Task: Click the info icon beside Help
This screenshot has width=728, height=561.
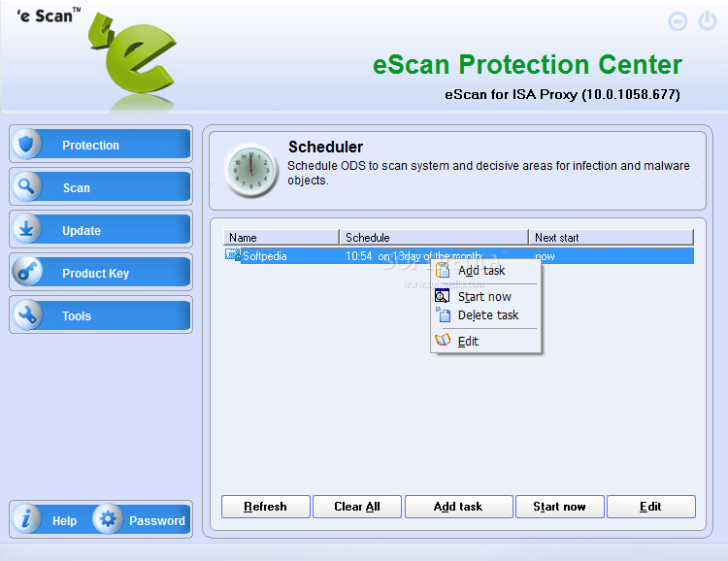Action: [x=26, y=518]
